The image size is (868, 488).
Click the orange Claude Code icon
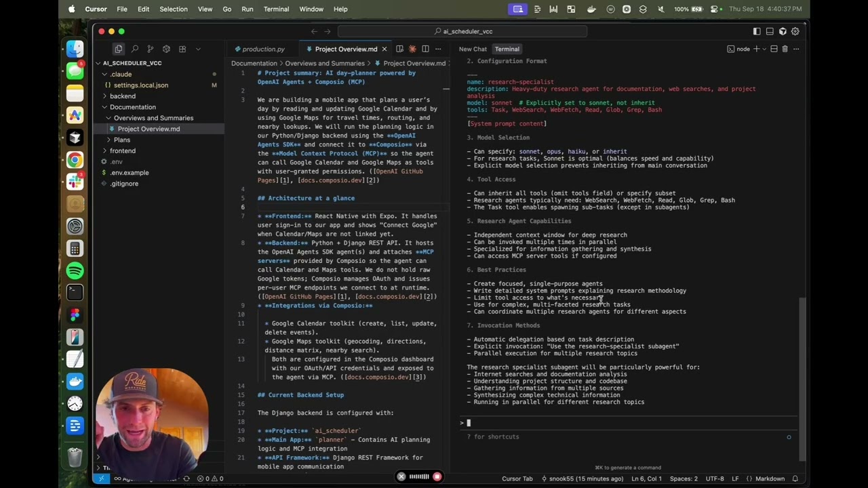pyautogui.click(x=412, y=49)
